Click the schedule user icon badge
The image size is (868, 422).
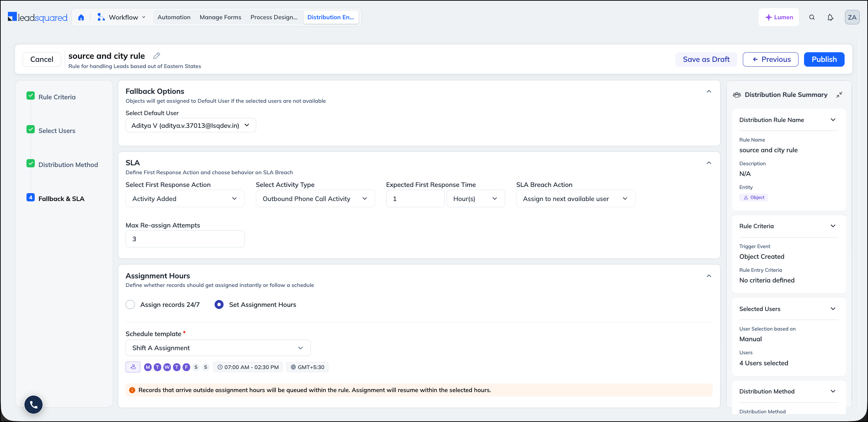[133, 367]
